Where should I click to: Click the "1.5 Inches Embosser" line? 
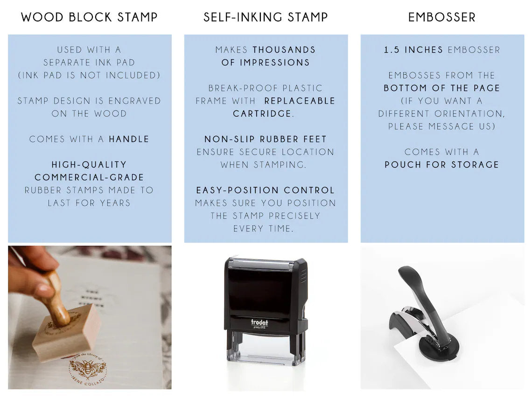(x=442, y=50)
